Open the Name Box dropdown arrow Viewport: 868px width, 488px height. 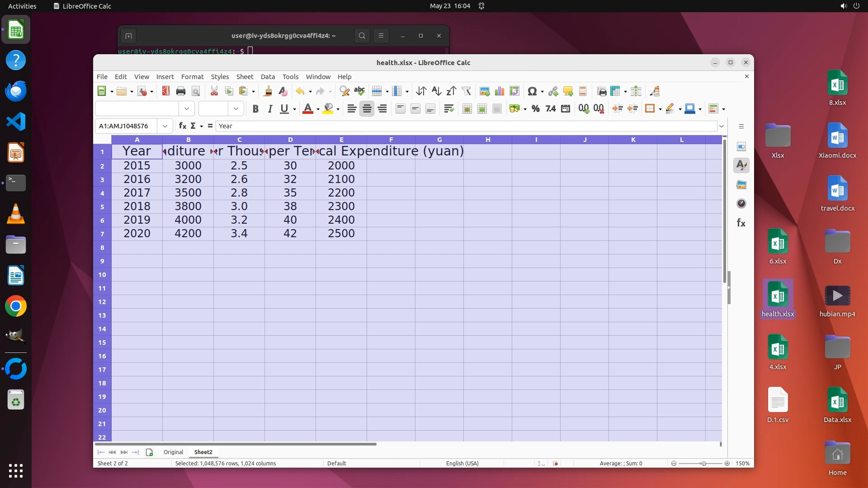coord(165,126)
